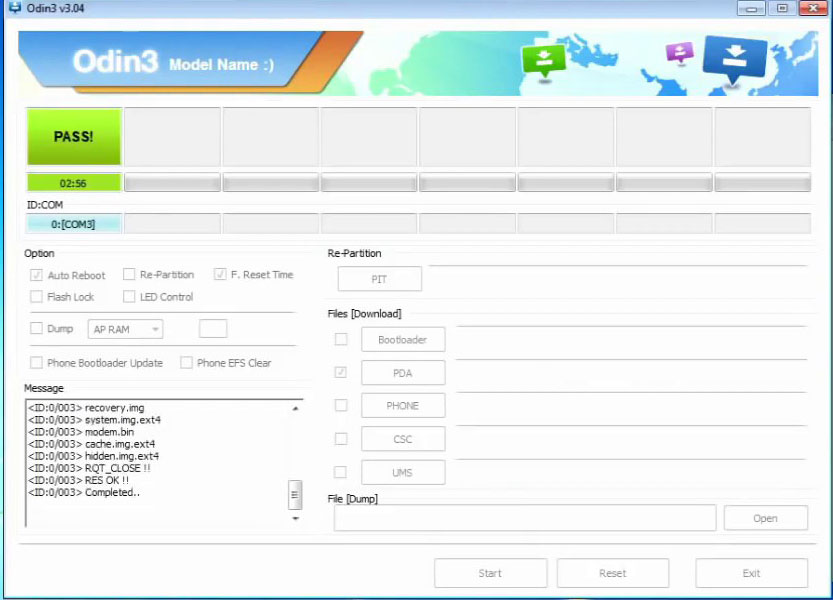Click the green download banner icon
This screenshot has width=833, height=600.
coord(543,63)
